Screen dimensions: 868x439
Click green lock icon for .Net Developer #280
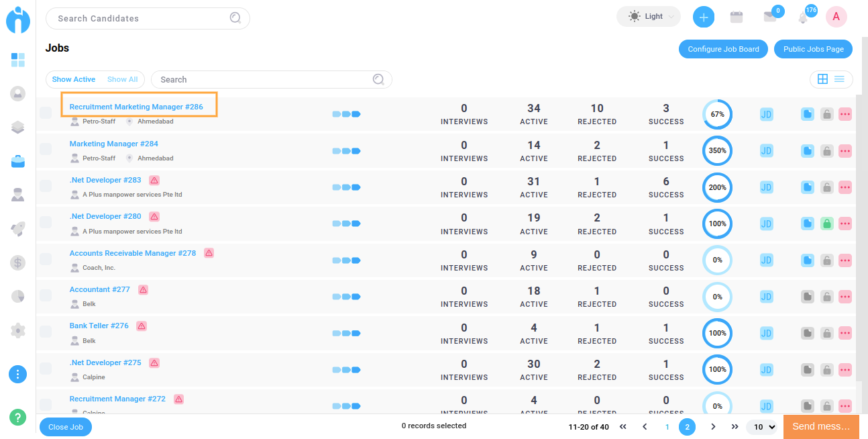point(826,224)
